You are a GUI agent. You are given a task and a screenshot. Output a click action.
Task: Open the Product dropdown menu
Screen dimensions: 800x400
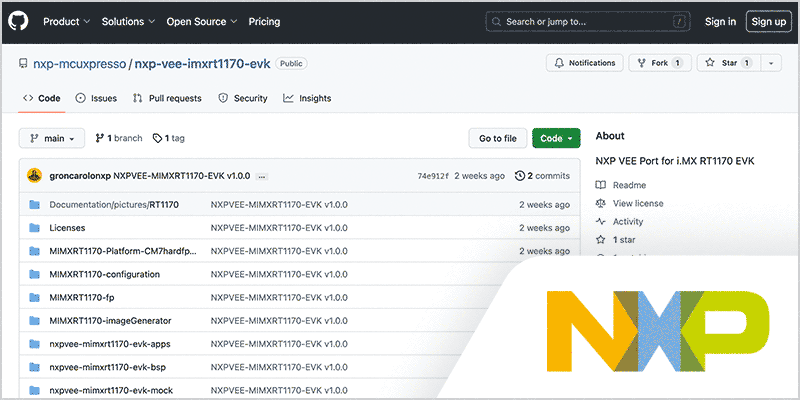[x=66, y=21]
